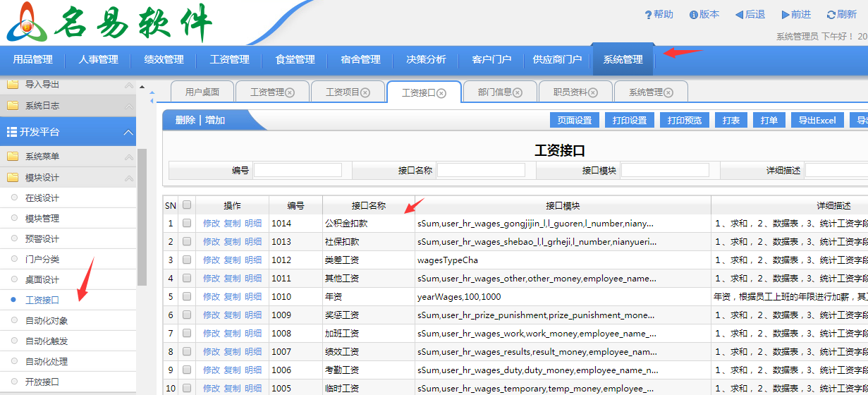Collapse the sidebar with the small left arrow
The height and width of the screenshot is (395, 868).
pyautogui.click(x=150, y=102)
